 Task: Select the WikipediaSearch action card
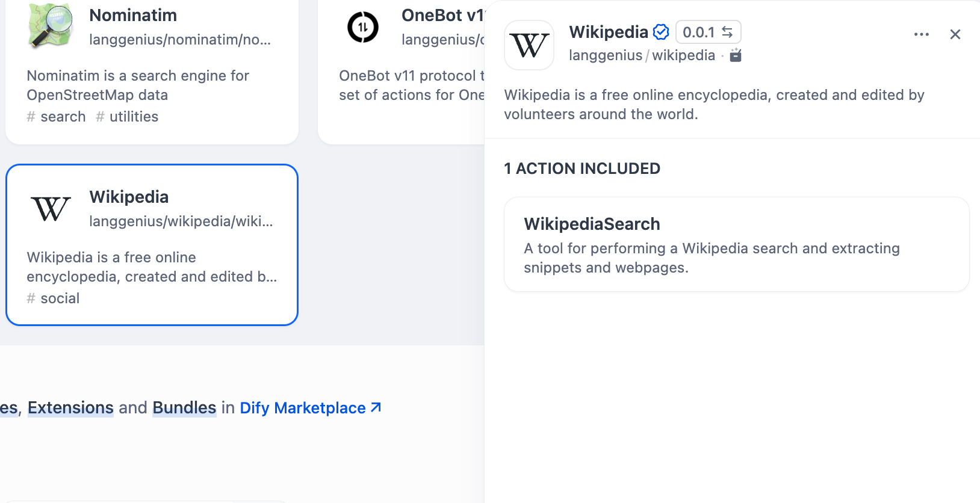click(x=736, y=244)
